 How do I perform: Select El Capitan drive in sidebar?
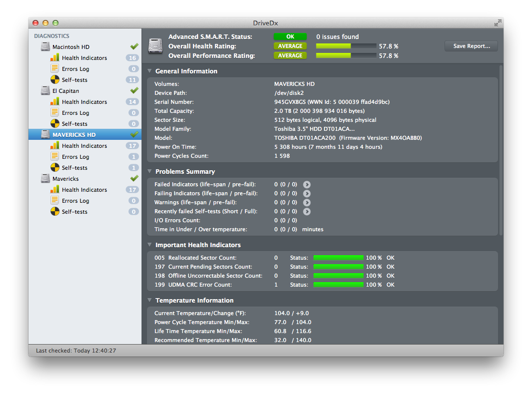click(85, 91)
